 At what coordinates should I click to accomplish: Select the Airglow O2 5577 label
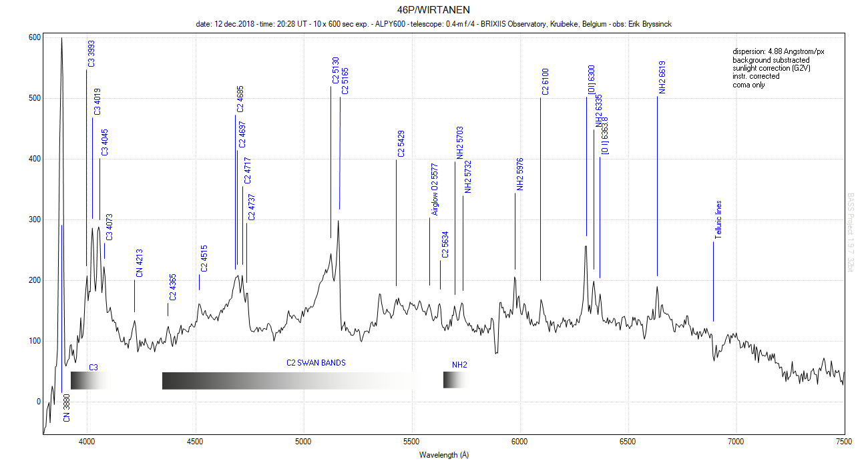point(435,189)
